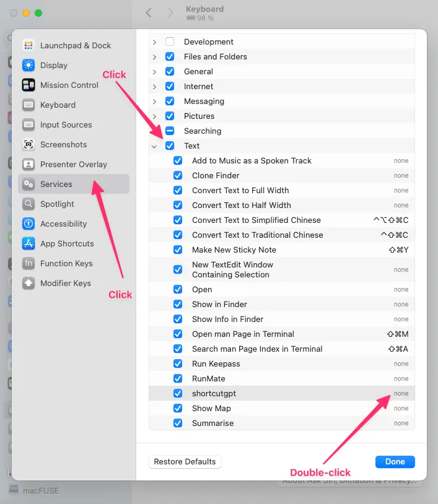438x504 pixels.
Task: Click the Modifier Keys icon
Action: (x=28, y=283)
